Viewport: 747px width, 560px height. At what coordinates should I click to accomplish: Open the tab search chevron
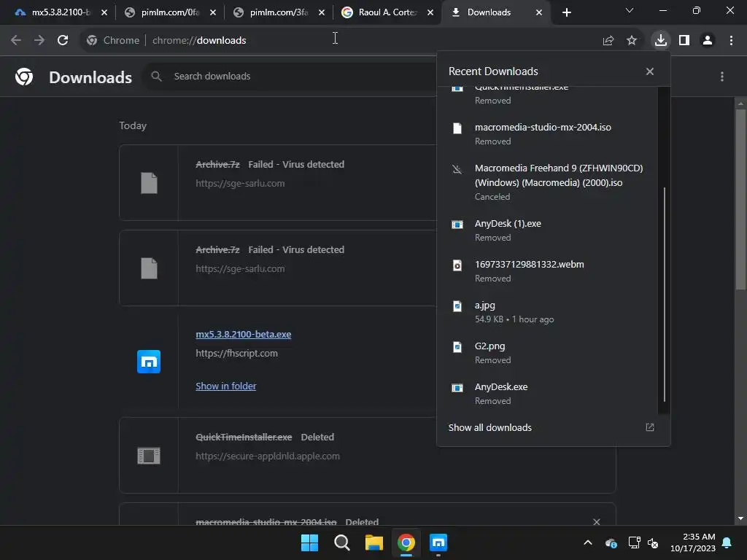[630, 10]
